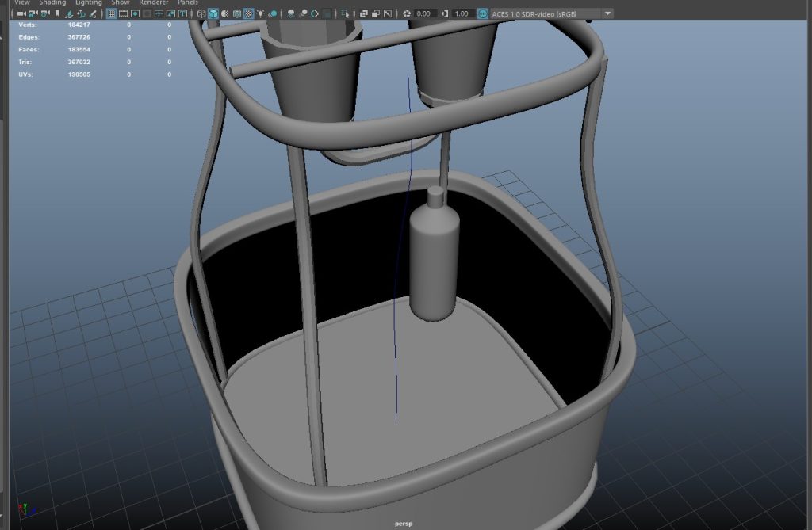The image size is (812, 530).
Task: Open the Lighting panel menu
Action: point(89,2)
